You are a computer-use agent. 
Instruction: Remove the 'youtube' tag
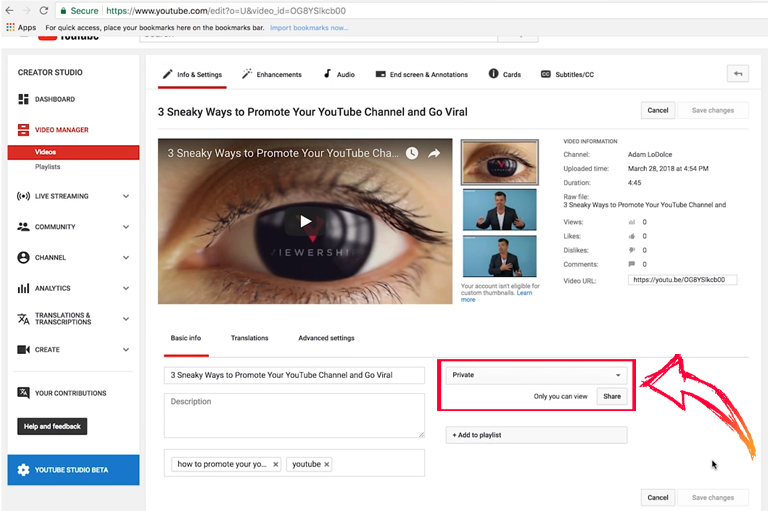327,464
